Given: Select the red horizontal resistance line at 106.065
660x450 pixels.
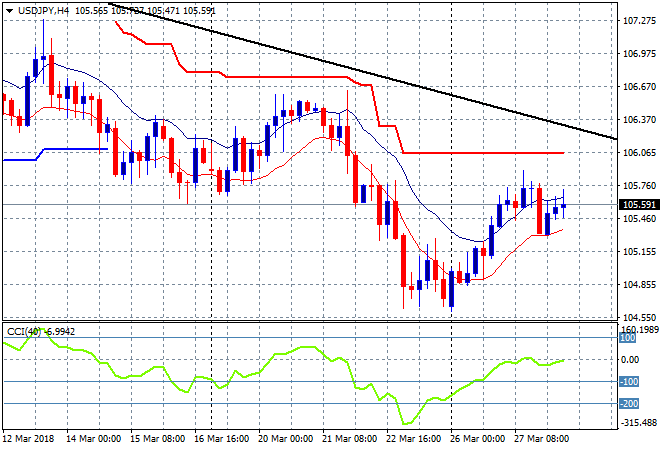Looking at the screenshot, I should point(483,153).
